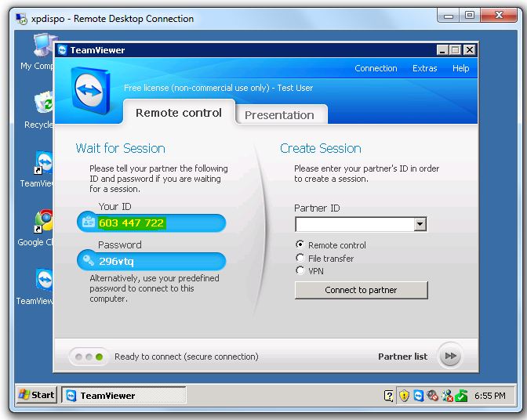Click the help question mark tray icon

(389, 396)
